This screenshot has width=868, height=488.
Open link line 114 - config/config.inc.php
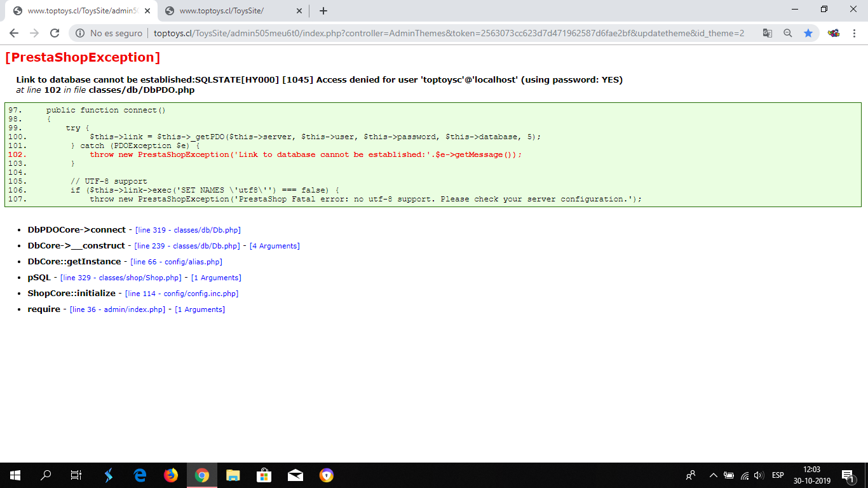coord(182,294)
